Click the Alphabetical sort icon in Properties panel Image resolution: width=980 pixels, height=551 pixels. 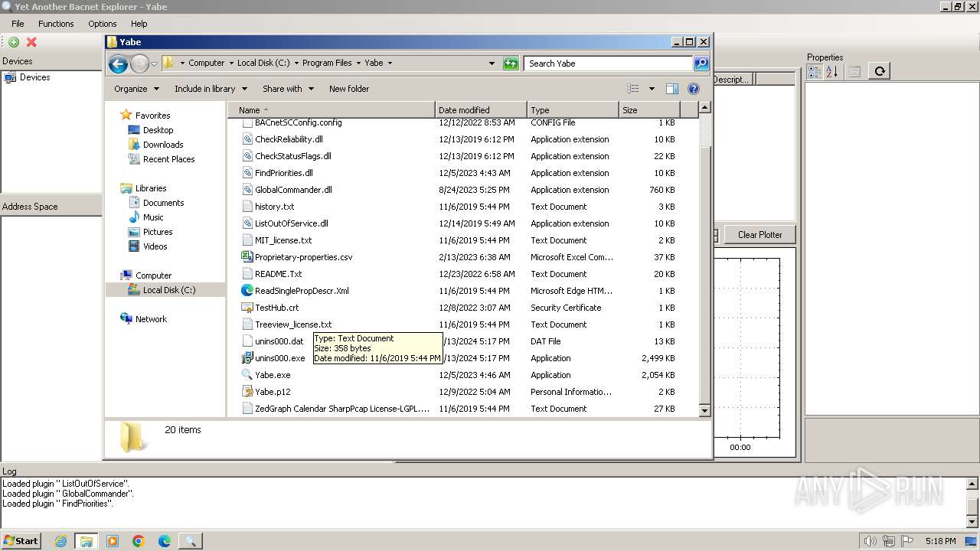(x=831, y=71)
